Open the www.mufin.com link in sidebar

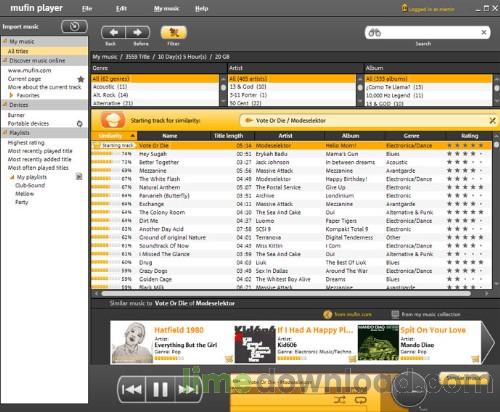coord(30,70)
